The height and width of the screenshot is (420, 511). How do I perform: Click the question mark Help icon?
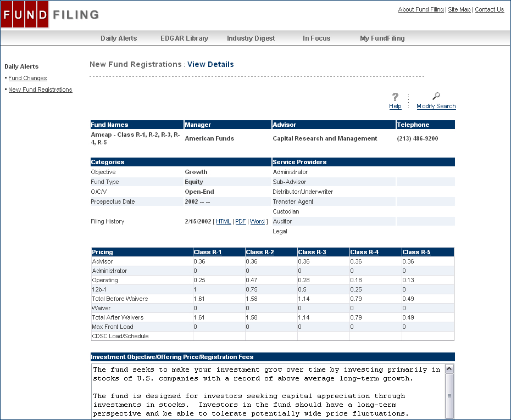pos(395,97)
